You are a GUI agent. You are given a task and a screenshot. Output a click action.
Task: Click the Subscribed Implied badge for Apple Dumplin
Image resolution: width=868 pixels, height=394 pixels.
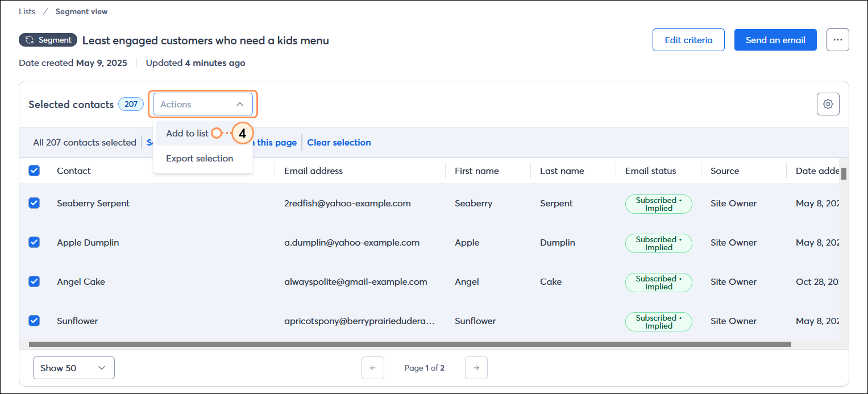tap(658, 243)
